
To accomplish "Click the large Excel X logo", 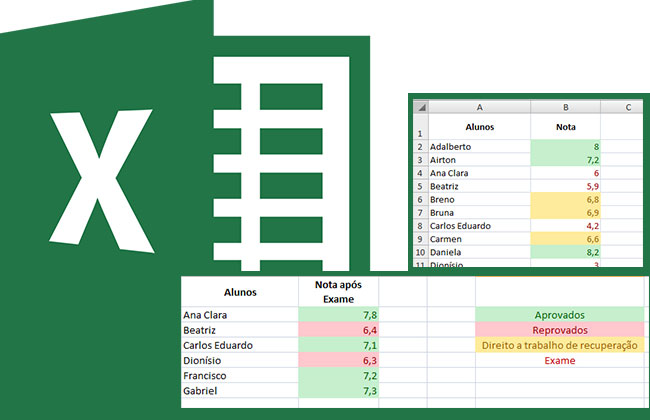I will tap(101, 181).
